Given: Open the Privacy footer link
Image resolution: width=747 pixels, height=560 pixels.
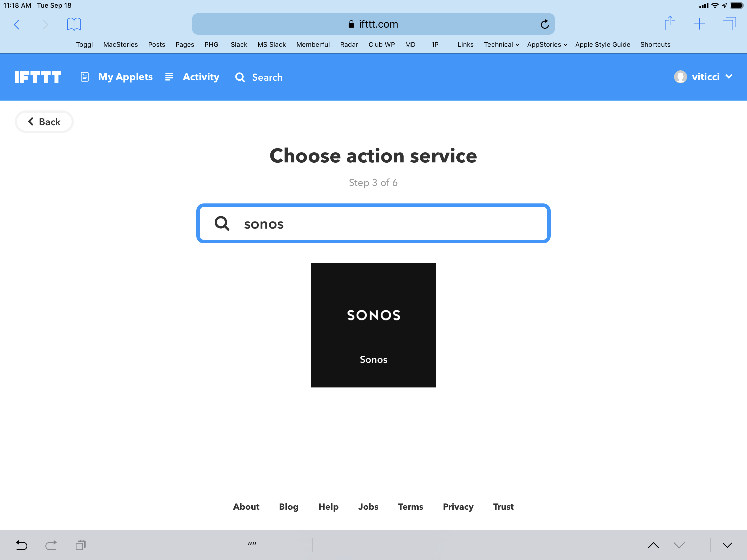Looking at the screenshot, I should pos(458,507).
